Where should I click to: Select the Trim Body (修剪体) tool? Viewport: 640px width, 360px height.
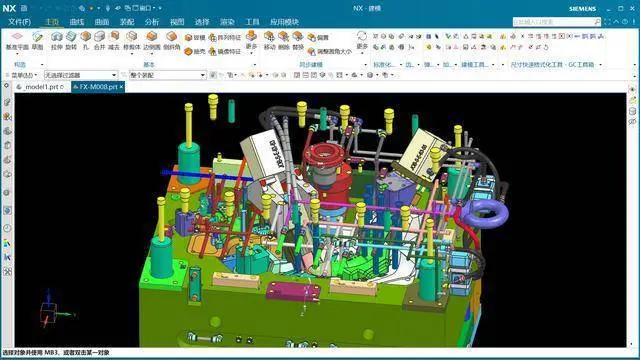[x=131, y=40]
